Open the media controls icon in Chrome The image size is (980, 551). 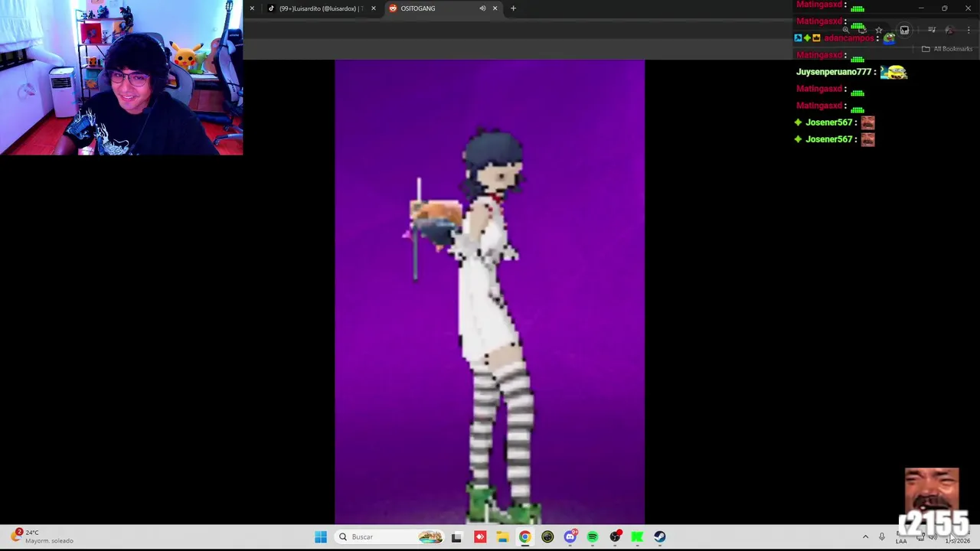(x=932, y=31)
